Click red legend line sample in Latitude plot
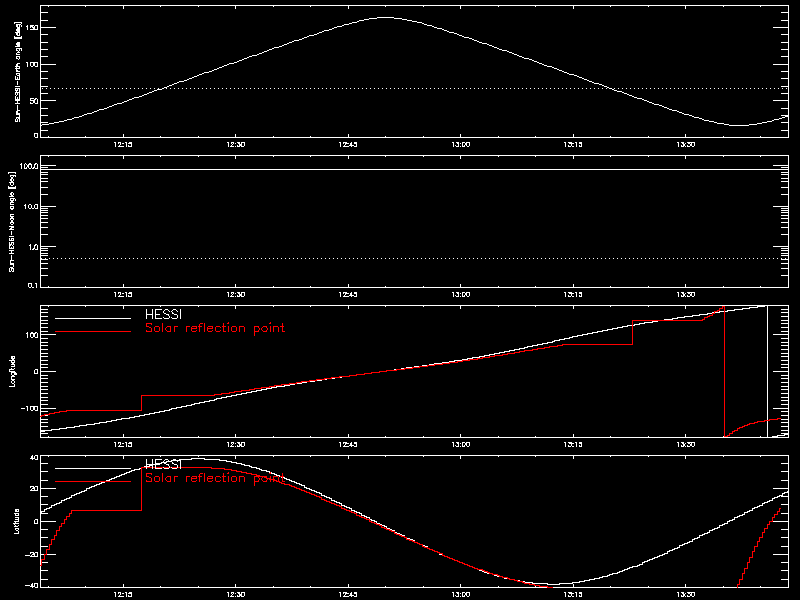This screenshot has height=600, width=800. tap(93, 482)
